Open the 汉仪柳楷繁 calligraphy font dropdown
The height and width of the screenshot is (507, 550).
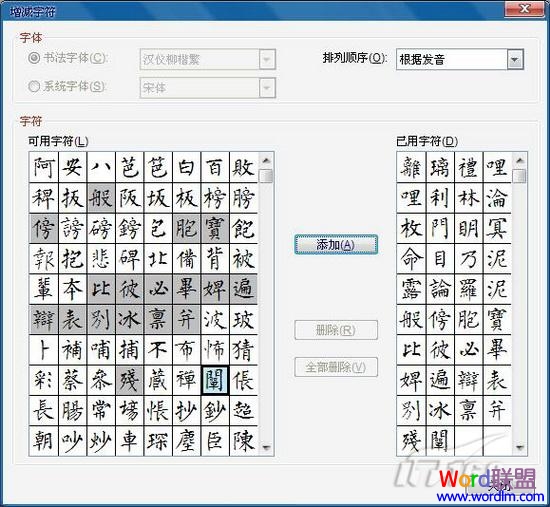(x=267, y=59)
